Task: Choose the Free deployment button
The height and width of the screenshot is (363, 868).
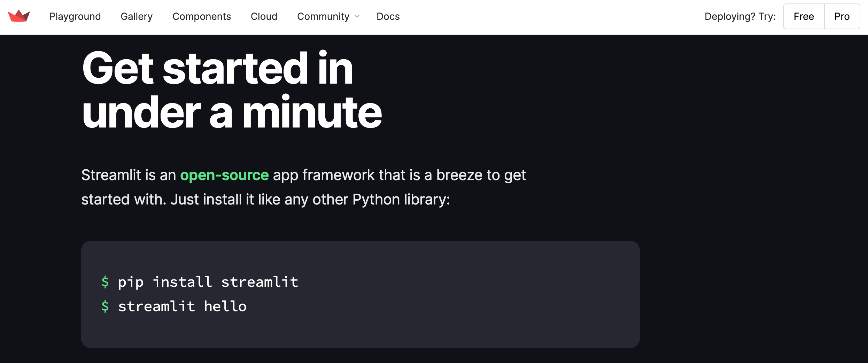Action: tap(804, 16)
